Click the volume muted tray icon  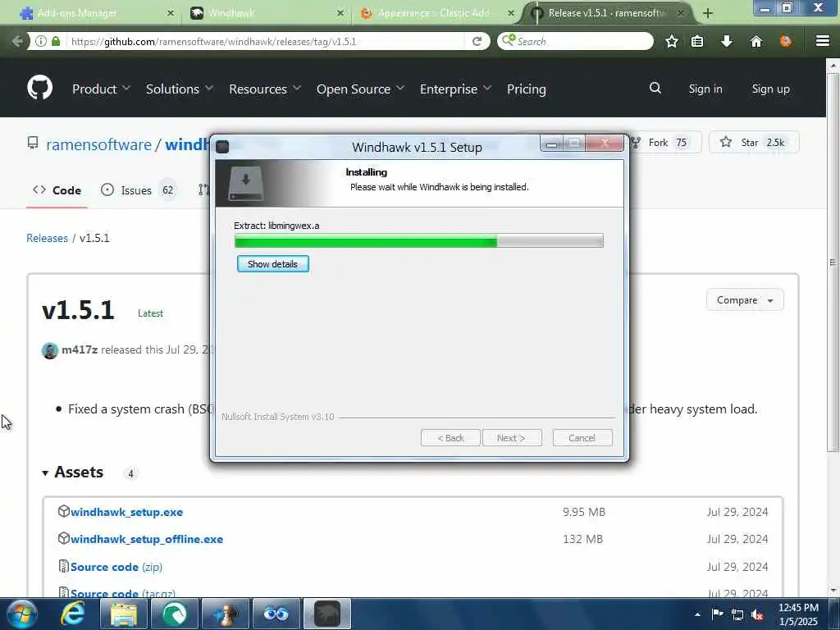click(757, 614)
